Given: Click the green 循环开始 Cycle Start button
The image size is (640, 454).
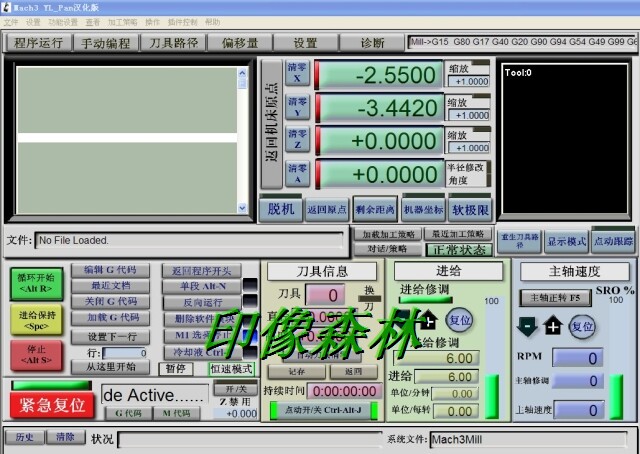Looking at the screenshot, I should (36, 283).
